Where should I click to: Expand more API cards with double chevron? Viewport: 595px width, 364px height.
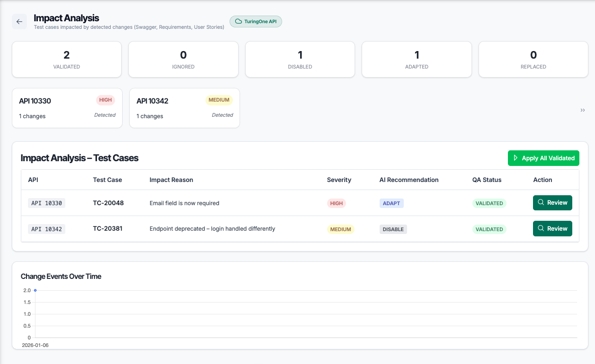tap(583, 110)
